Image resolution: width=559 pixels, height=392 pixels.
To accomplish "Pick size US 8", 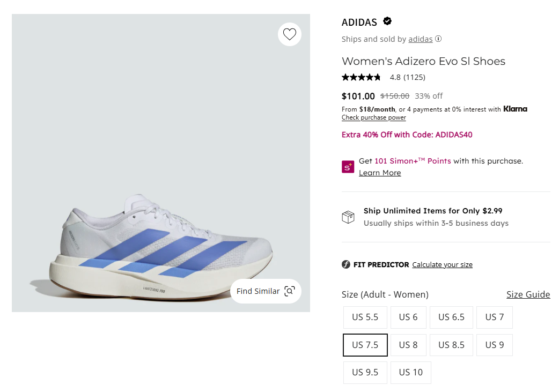I will click(408, 345).
